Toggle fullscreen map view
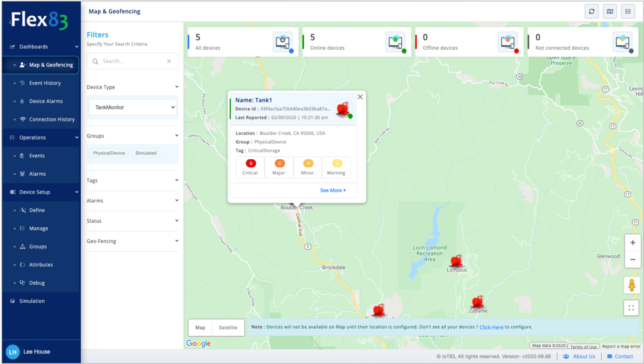Screen dimensions: 644x364 point(631,308)
